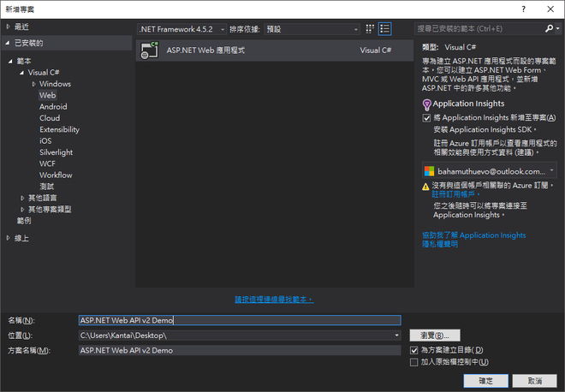
Task: Toggle add Application Insights to project checkbox
Action: click(x=426, y=118)
